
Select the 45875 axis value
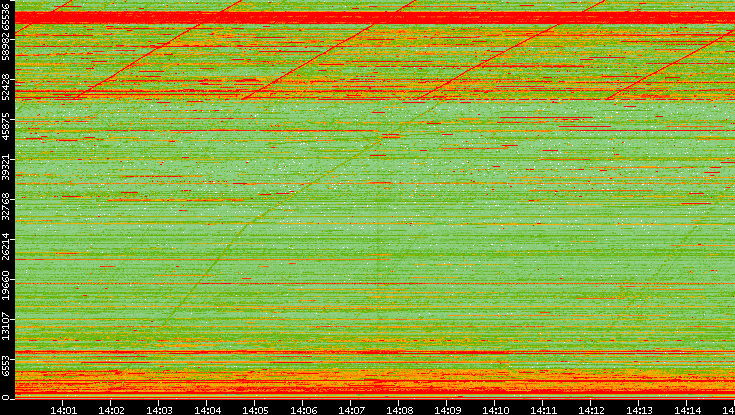click(5, 125)
